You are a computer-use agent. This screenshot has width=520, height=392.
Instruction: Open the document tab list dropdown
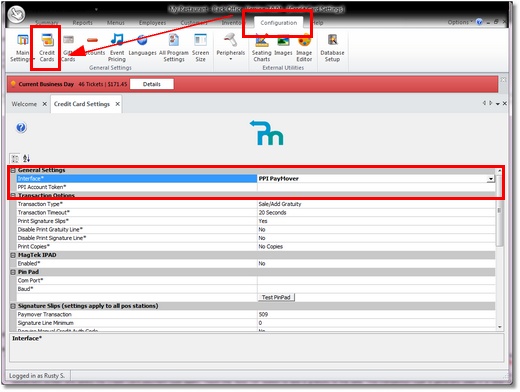coord(498,104)
